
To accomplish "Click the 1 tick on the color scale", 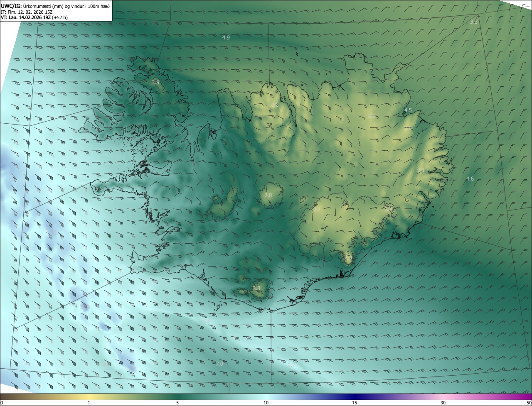I will point(89,403).
